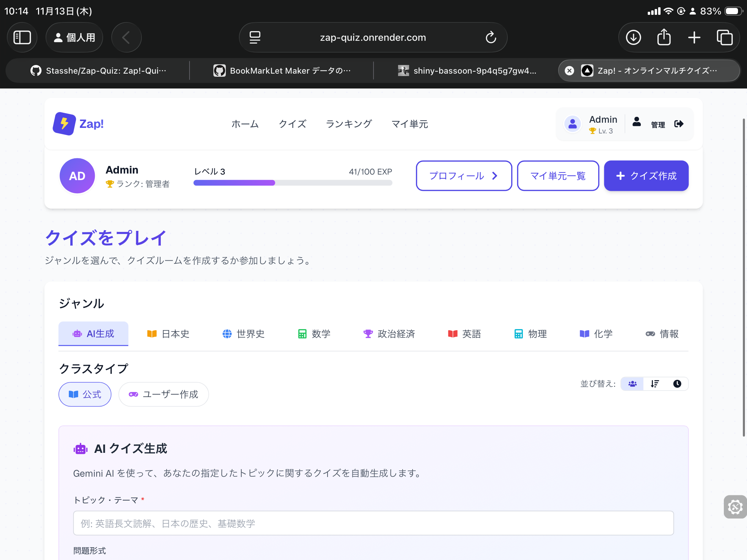Open the user profile person icon in header
The height and width of the screenshot is (560, 747).
click(637, 122)
